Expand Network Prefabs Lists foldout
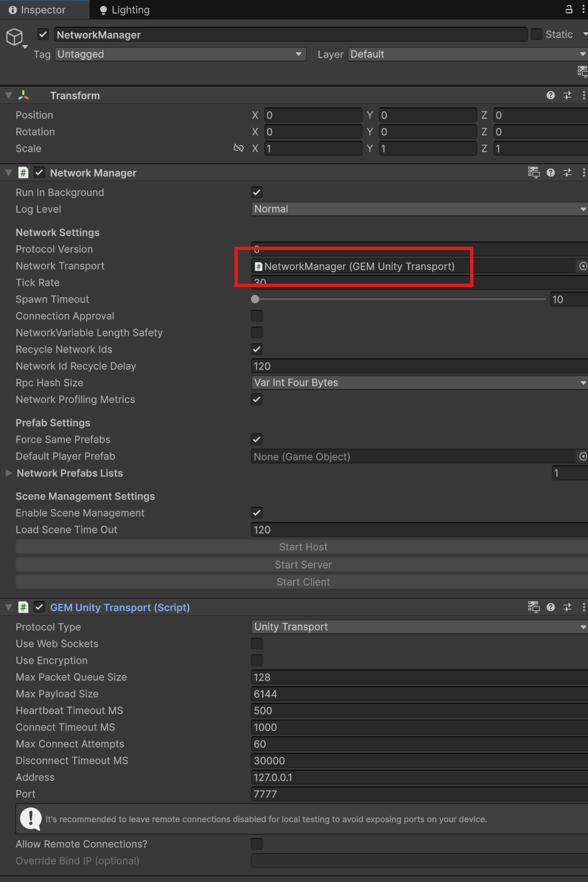 (x=9, y=473)
